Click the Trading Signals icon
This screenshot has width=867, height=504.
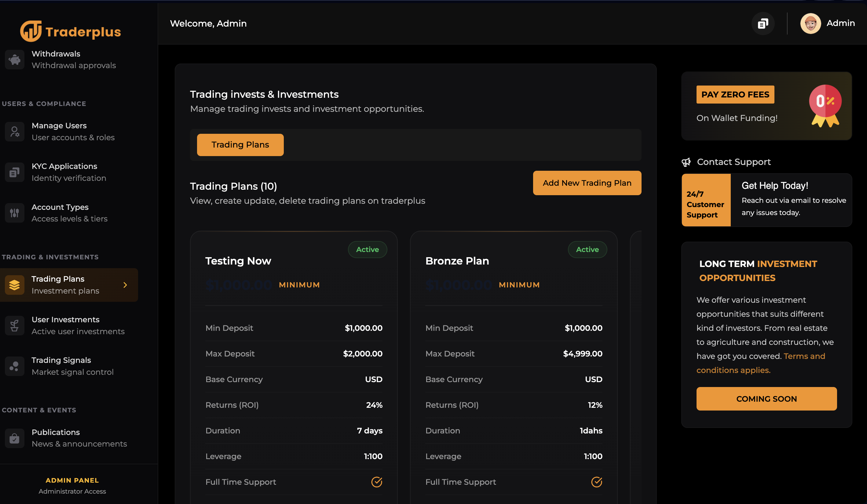coord(14,366)
